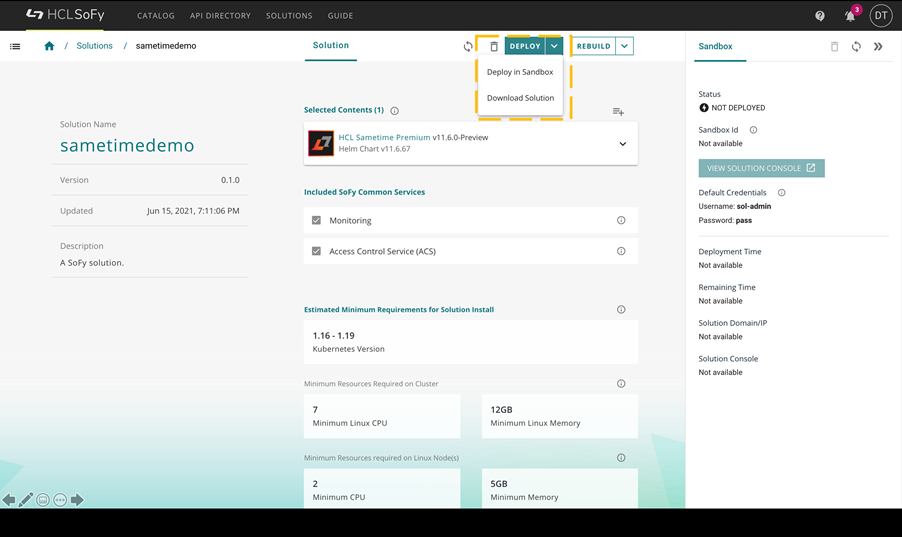902x537 pixels.
Task: Open the CATALOG nav item
Action: pos(156,16)
